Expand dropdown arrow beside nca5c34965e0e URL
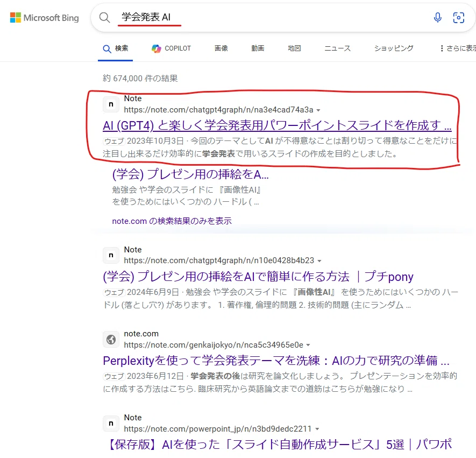The height and width of the screenshot is (458, 476). pyautogui.click(x=308, y=346)
